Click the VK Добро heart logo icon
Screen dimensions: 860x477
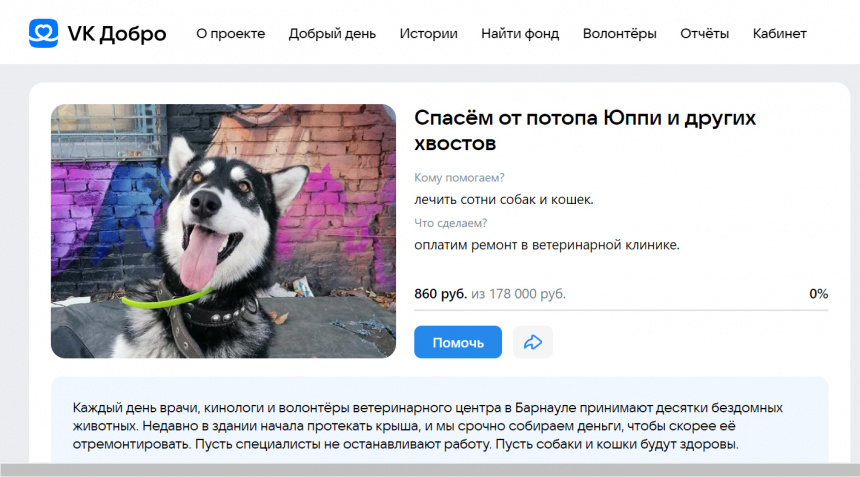(43, 33)
